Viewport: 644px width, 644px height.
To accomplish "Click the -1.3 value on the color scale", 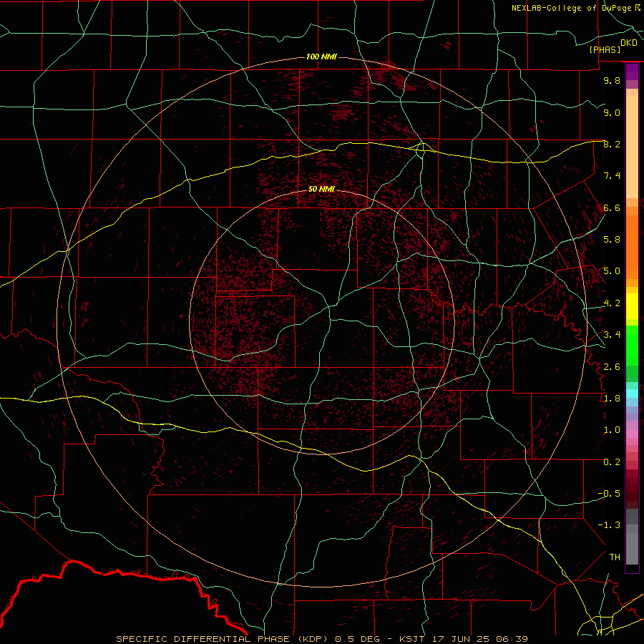I will click(609, 525).
